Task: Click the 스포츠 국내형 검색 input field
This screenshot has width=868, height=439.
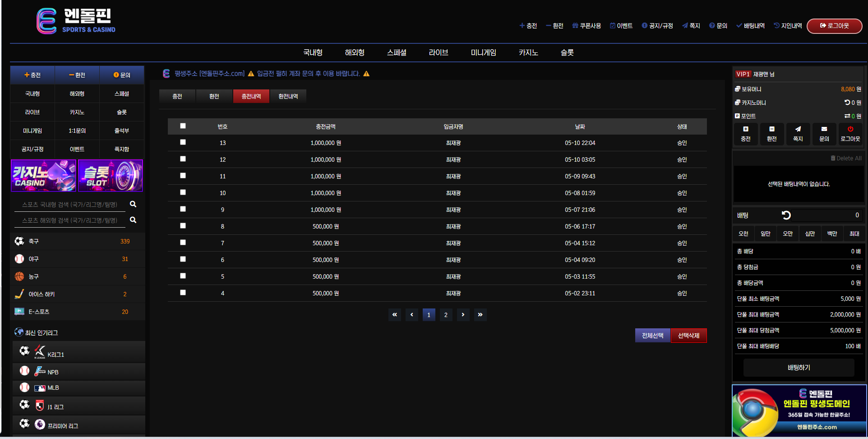Action: [x=69, y=205]
